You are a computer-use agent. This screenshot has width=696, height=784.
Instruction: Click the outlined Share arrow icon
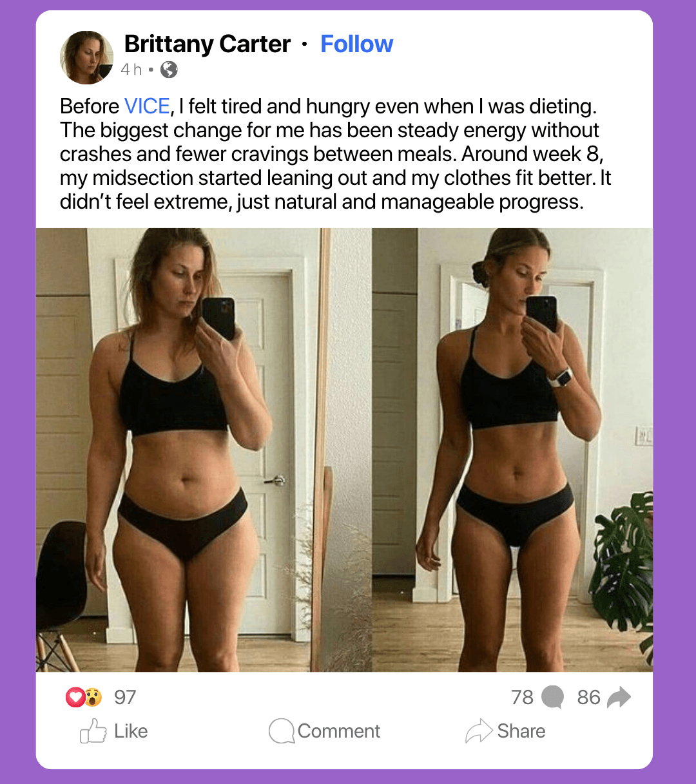click(479, 731)
